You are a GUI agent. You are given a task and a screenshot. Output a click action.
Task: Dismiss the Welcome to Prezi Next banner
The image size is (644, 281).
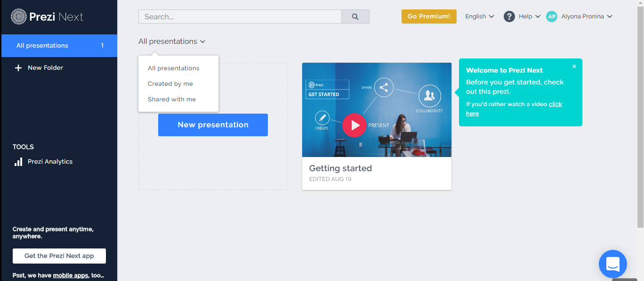point(574,66)
